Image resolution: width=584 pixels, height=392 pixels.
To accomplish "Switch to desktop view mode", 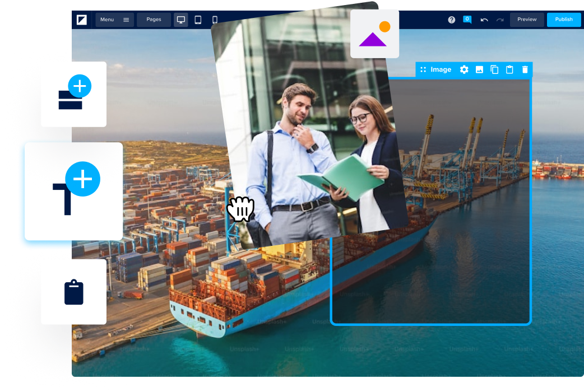I will [x=181, y=20].
